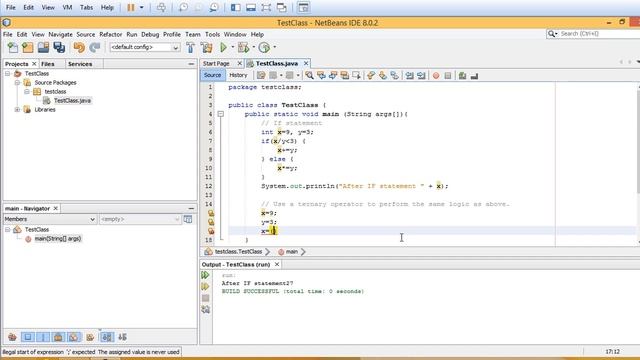Click the red Start Macro Recording icon
The width and height of the screenshot is (640, 360).
(x=436, y=76)
